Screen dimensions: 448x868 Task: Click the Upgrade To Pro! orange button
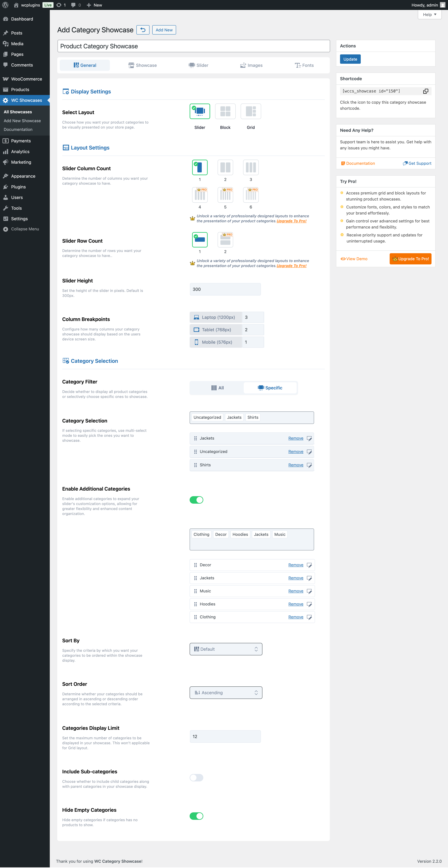(x=411, y=259)
